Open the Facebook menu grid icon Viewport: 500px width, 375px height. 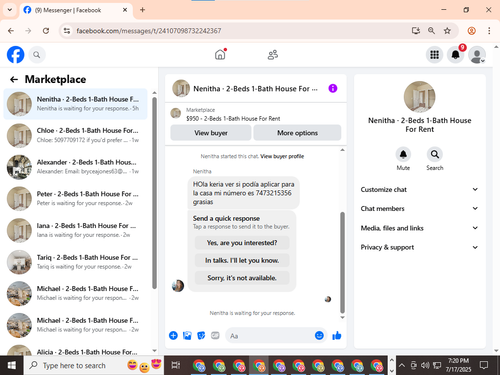pos(434,55)
